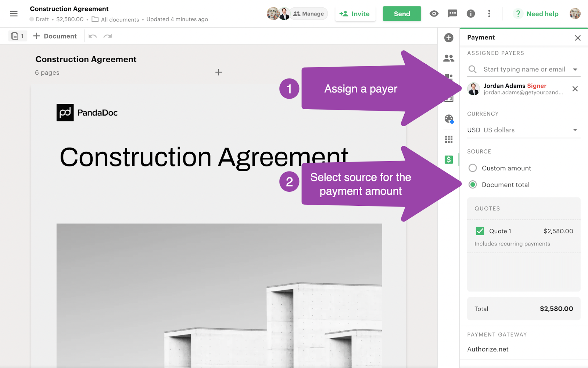Open the recipients sidebar icon
Viewport: 588px width, 368px height.
(449, 58)
